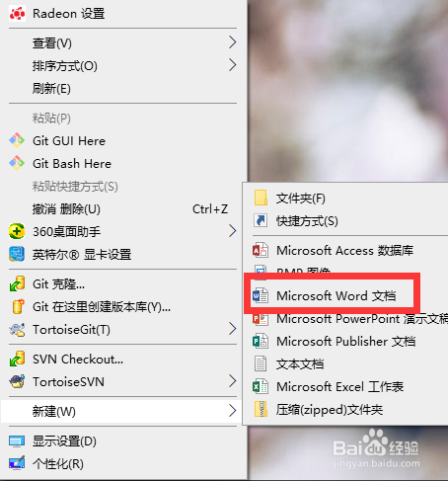The image size is (448, 481).
Task: Create Microsoft PowerPoint 演示文稿 file
Action: pyautogui.click(x=362, y=319)
